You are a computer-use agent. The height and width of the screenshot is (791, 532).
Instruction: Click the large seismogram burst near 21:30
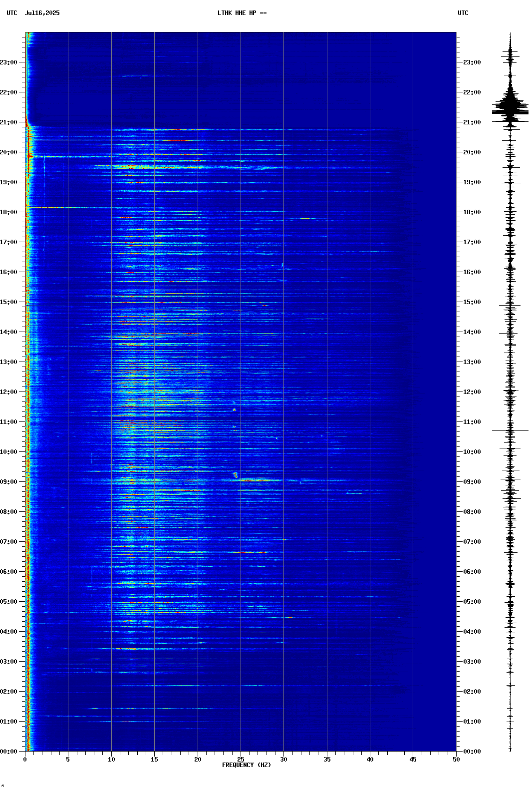click(x=510, y=106)
